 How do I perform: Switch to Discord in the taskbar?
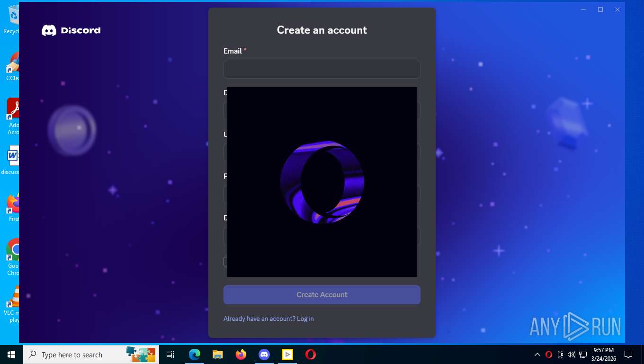point(264,355)
